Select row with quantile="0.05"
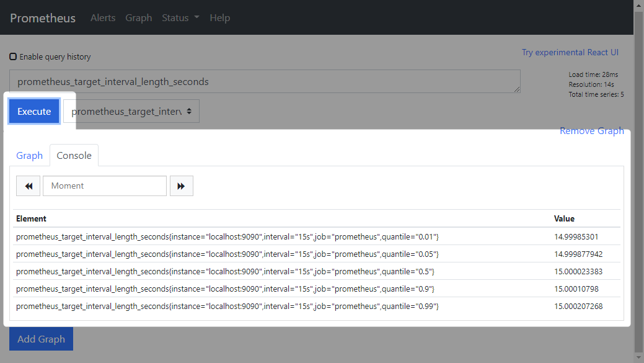The height and width of the screenshot is (363, 644). 317,254
